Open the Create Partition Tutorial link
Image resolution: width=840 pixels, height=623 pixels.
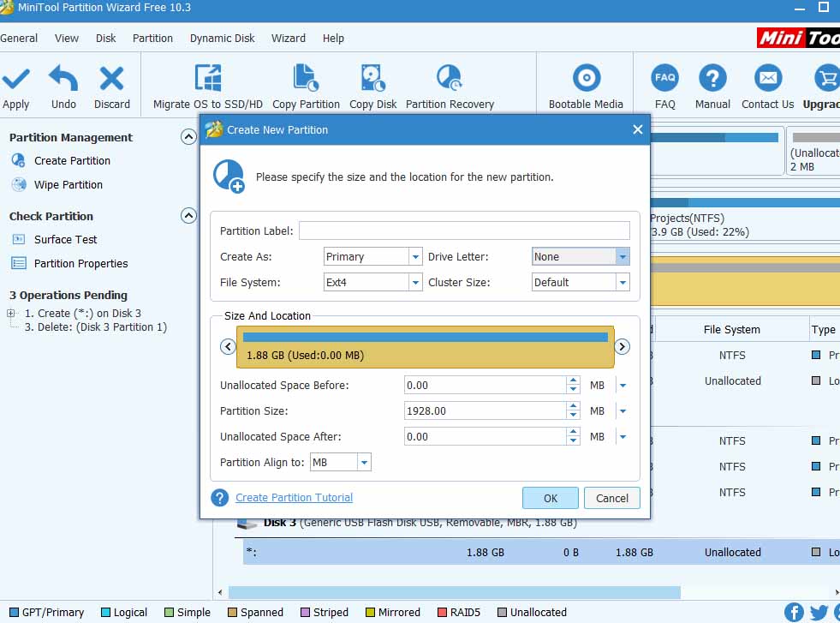[294, 498]
